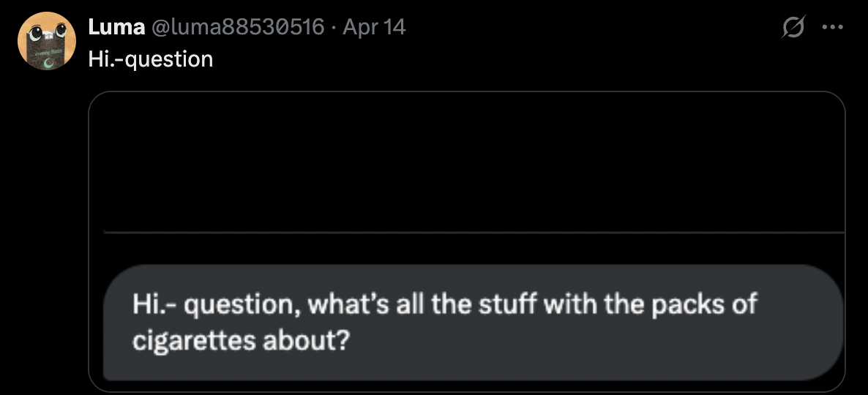This screenshot has width=868, height=395.
Task: Click empty space right of Apr 14
Action: (x=585, y=27)
